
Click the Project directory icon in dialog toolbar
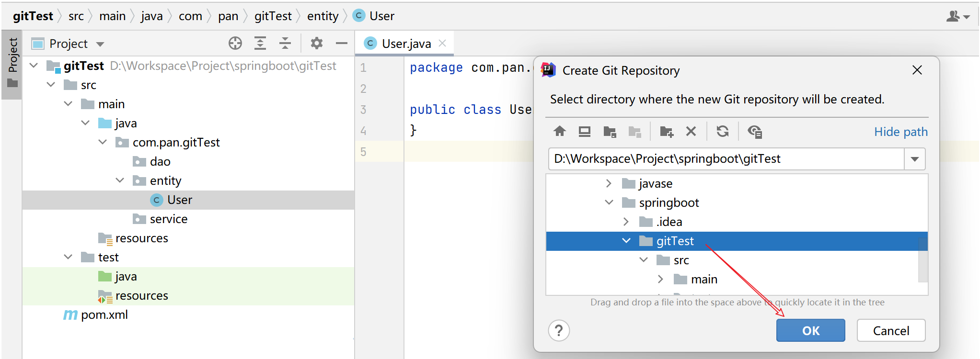coord(610,132)
